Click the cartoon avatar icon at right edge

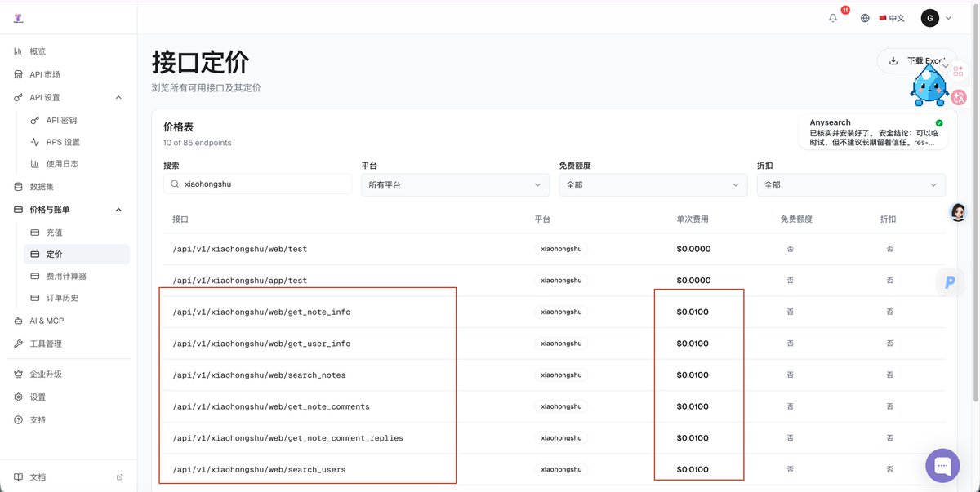pos(958,213)
